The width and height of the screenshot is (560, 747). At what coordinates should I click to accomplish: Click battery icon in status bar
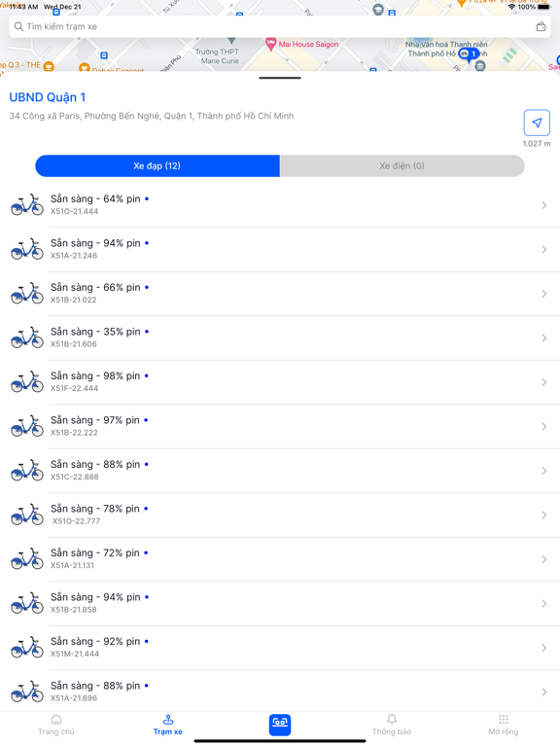544,7
